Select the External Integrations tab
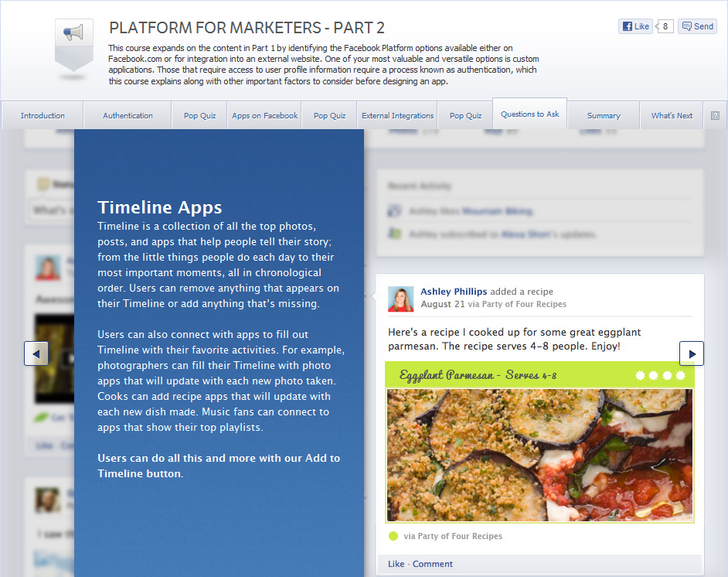728x577 pixels. (397, 115)
